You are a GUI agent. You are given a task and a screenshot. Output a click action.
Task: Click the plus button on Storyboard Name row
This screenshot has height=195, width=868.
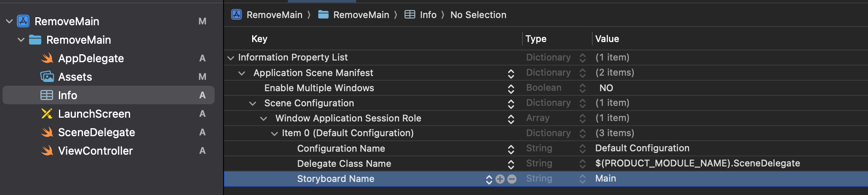500,179
